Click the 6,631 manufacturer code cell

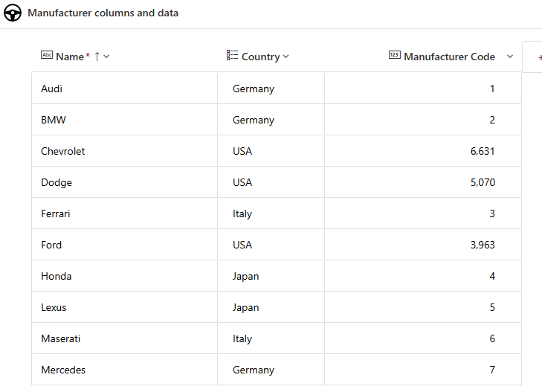(x=483, y=151)
